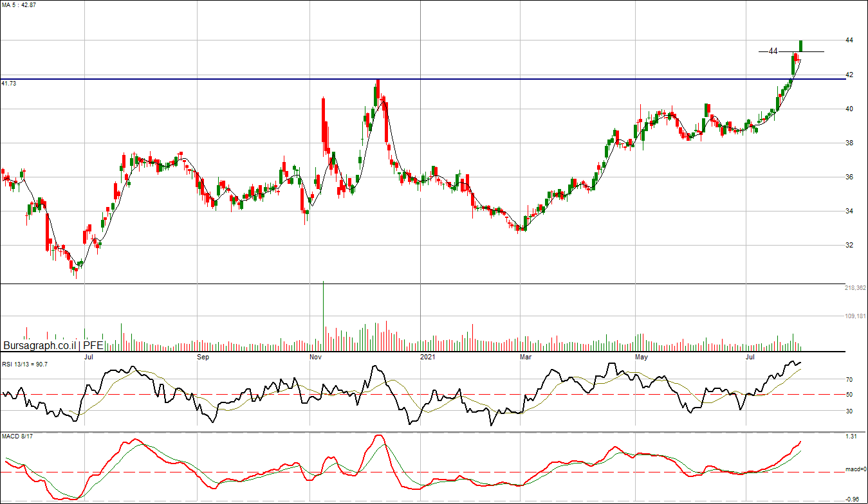Click the 109,181 volume scale label
The image size is (868, 504).
[x=855, y=316]
